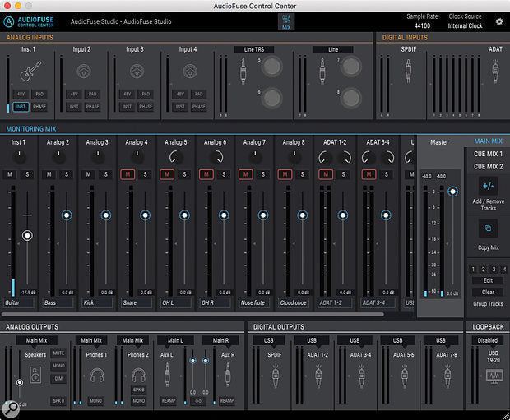Toggle 48V phantom power on Inst 1

click(x=21, y=95)
